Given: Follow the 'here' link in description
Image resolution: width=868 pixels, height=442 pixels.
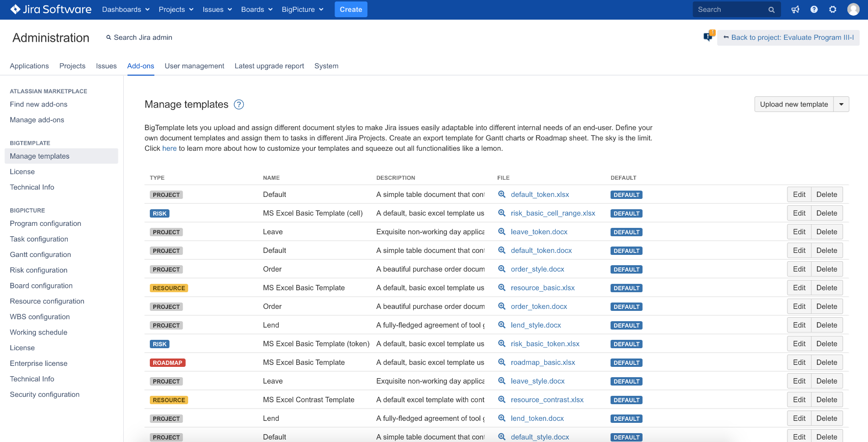Looking at the screenshot, I should (169, 148).
